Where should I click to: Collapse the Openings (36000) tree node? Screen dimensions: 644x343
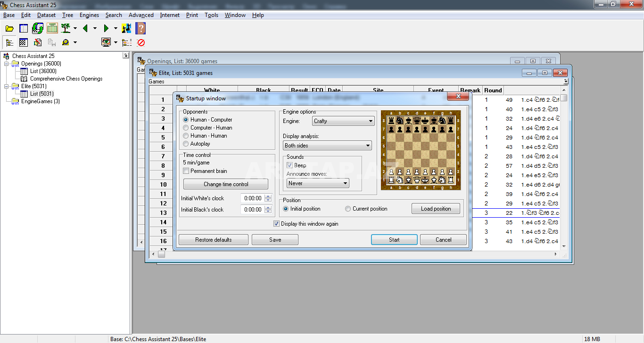point(7,64)
